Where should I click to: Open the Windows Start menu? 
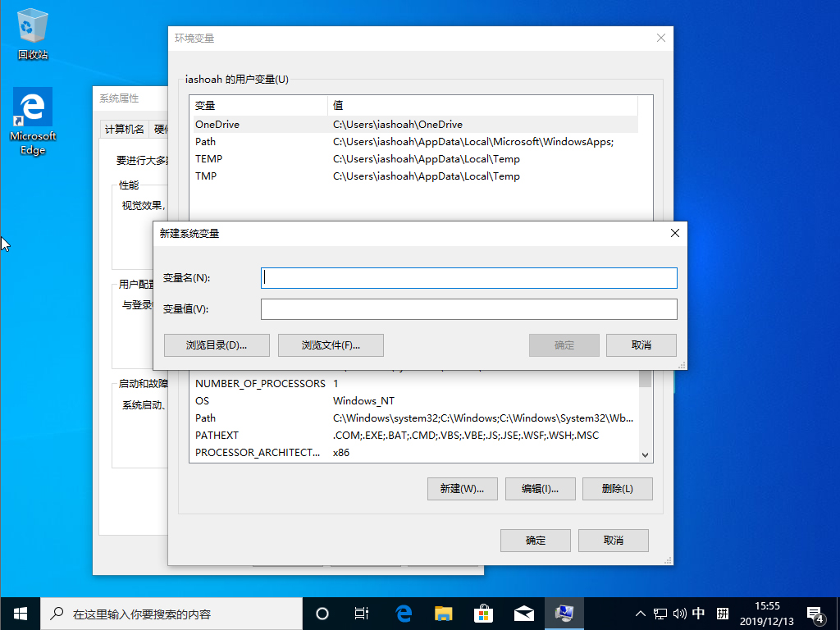20,613
